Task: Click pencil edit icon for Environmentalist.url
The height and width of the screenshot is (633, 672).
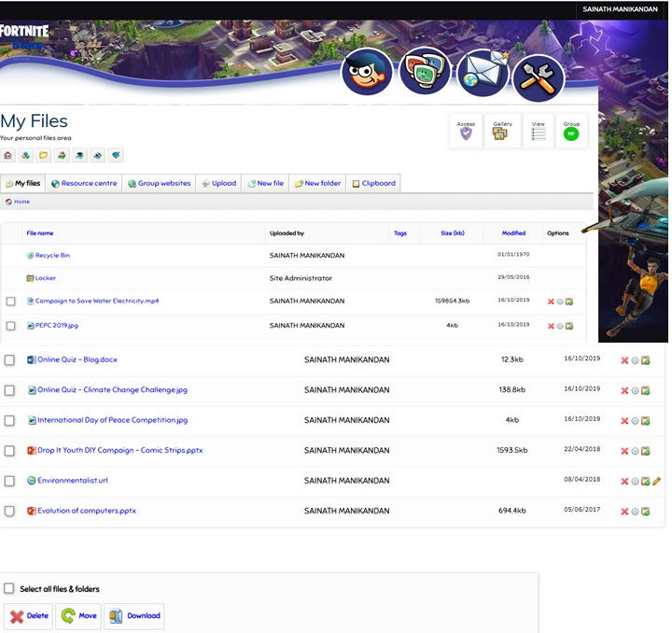Action: 656,482
